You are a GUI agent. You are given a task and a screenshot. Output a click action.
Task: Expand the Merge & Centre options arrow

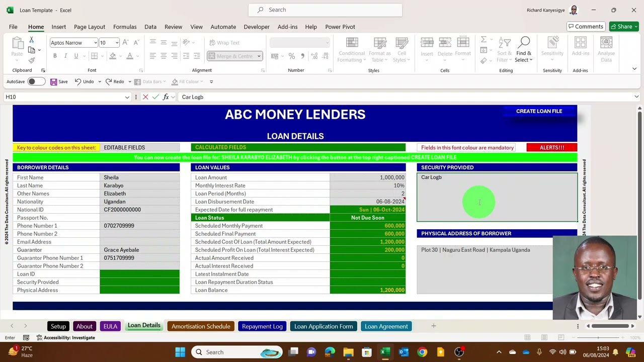coord(259,56)
